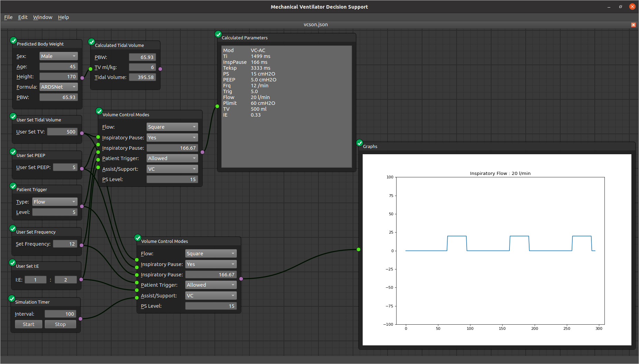Click the purple output port of Simulation Timer

(80, 319)
